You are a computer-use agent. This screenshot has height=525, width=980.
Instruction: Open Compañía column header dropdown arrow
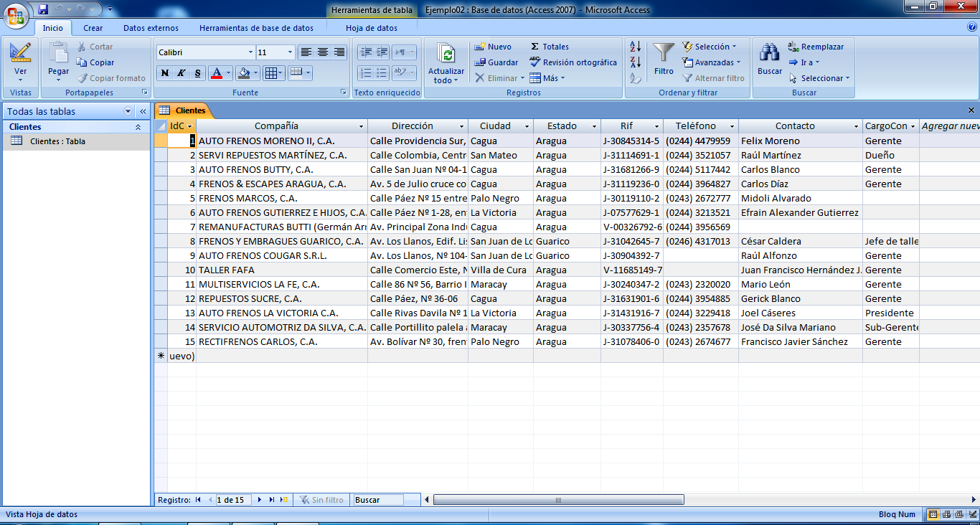point(362,126)
